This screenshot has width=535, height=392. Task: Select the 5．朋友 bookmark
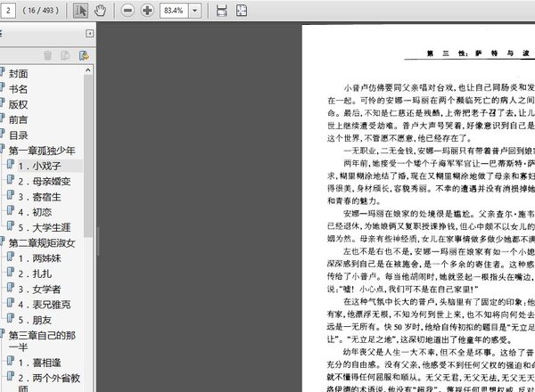pyautogui.click(x=35, y=320)
